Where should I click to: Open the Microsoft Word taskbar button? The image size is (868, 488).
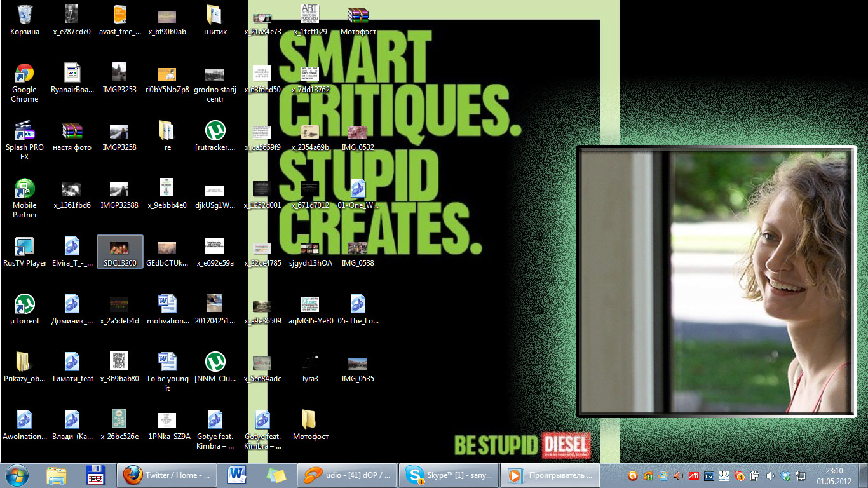click(236, 475)
